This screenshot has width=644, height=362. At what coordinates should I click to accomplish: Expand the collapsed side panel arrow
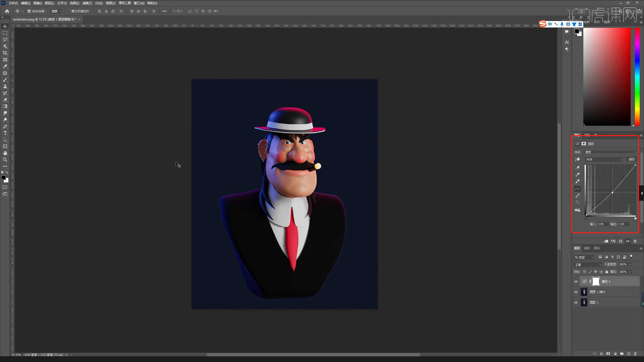641,193
